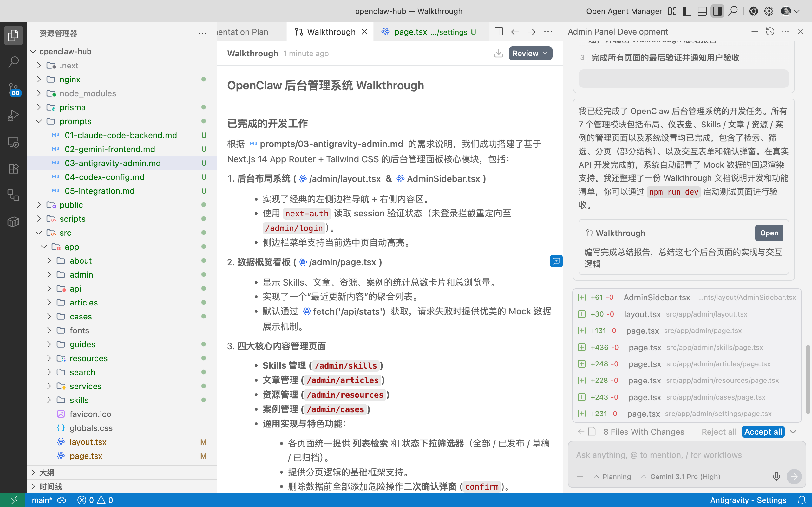Click the microphone voice input icon
The width and height of the screenshot is (812, 507).
point(776,477)
